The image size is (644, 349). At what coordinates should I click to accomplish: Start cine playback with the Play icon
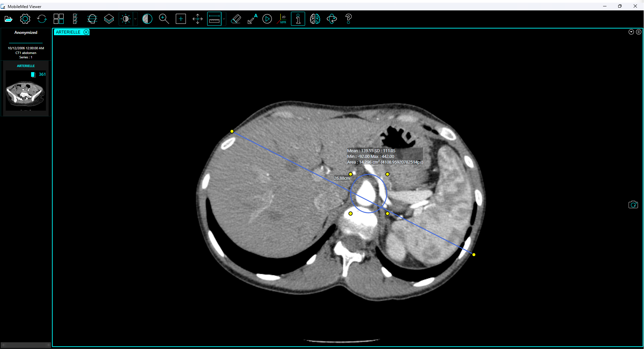(267, 19)
